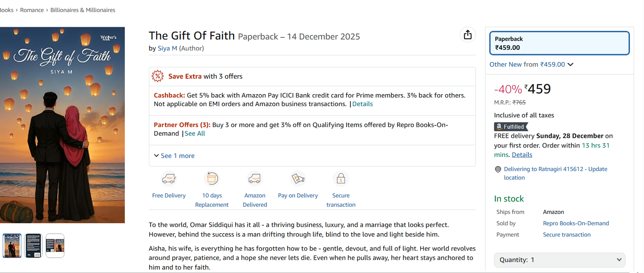Screen dimensions: 644x273
Task: Click the Amazon Delivered icon
Action: (254, 178)
